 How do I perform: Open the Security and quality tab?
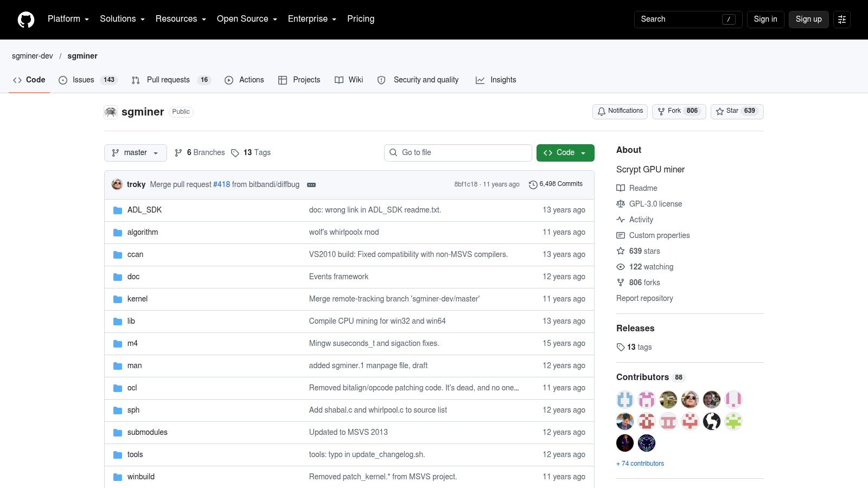pyautogui.click(x=418, y=80)
